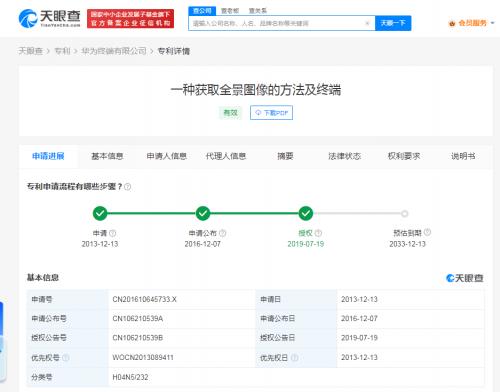The height and width of the screenshot is (392, 500).
Task: Click the crown icon beside 会员服务
Action: 452,23
